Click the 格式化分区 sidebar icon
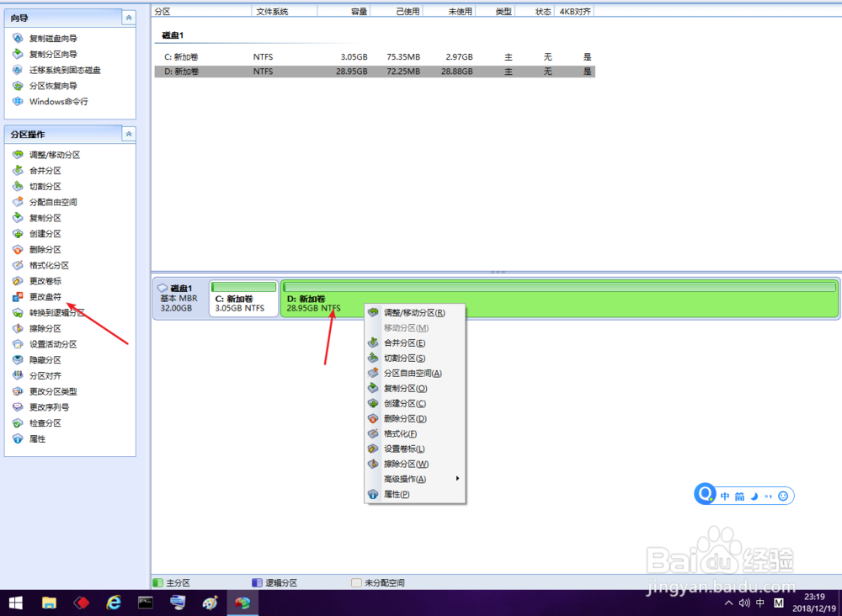This screenshot has width=842, height=616. [x=18, y=265]
